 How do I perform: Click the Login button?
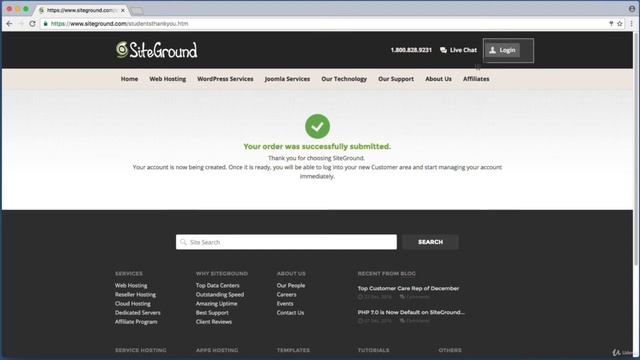click(x=502, y=50)
